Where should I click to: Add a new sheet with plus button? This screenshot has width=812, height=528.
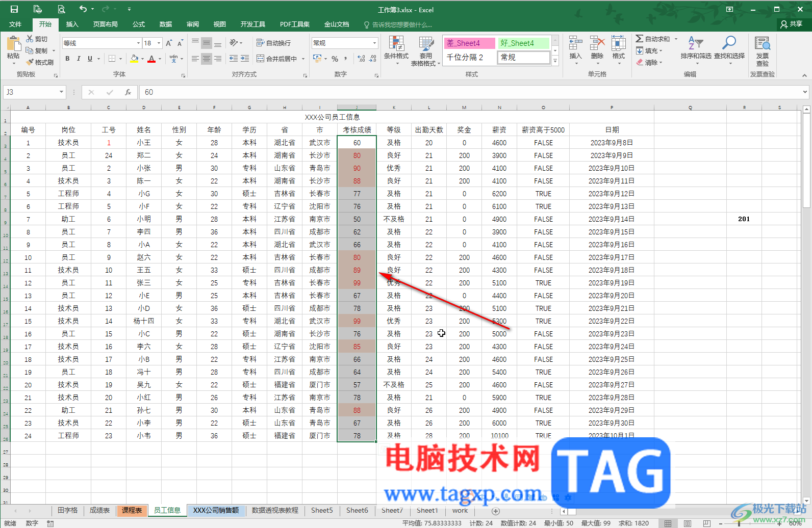pyautogui.click(x=496, y=511)
